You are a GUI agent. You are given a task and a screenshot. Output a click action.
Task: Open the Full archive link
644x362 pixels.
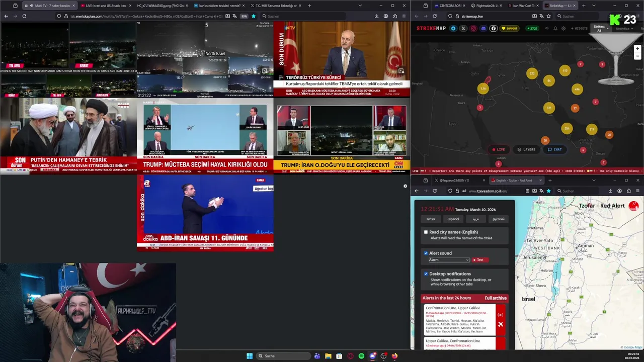(496, 298)
